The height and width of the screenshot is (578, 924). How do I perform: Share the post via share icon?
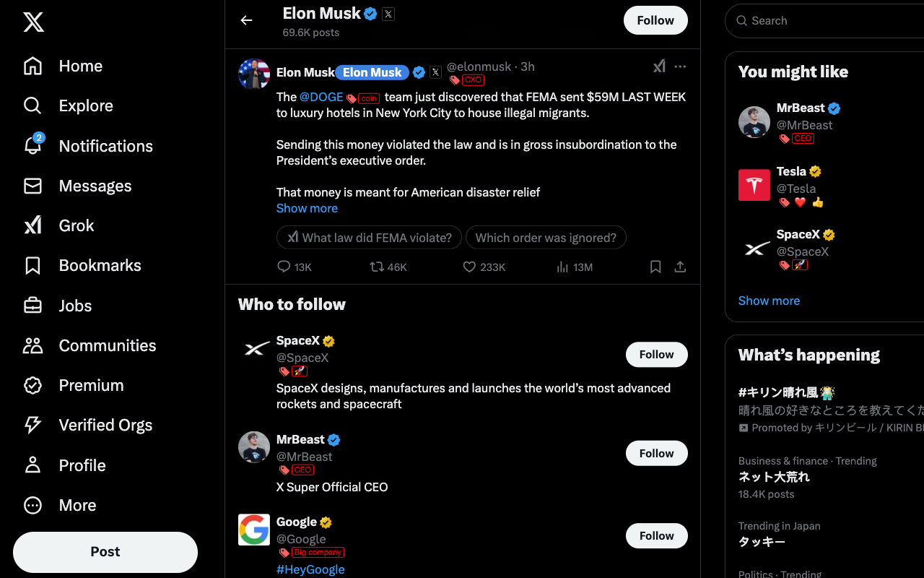pos(680,267)
